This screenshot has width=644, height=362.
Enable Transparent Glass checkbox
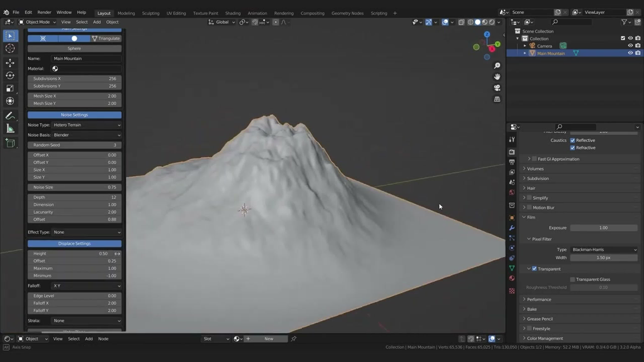coord(572,279)
